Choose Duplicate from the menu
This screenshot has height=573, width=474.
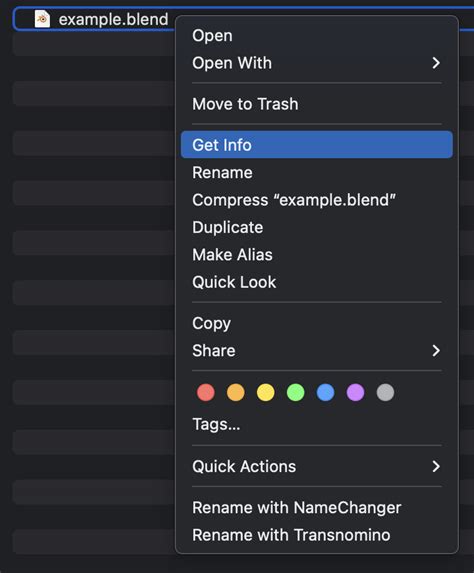click(228, 227)
